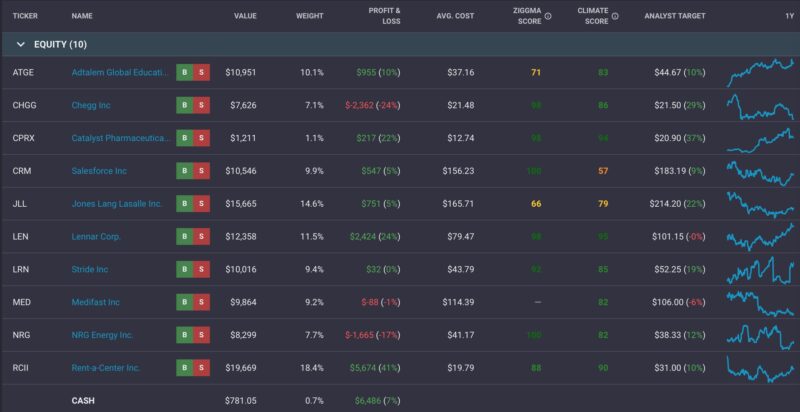800x412 pixels.
Task: Open the Stride Inc link
Action: (x=90, y=269)
